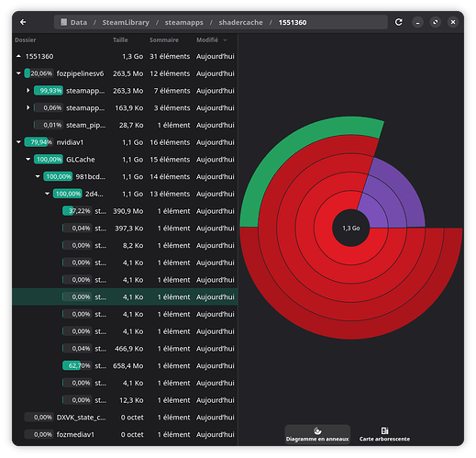Viewport: 476px width, 458px height.
Task: Switch to Carte arborescente treemap view
Action: pyautogui.click(x=384, y=433)
